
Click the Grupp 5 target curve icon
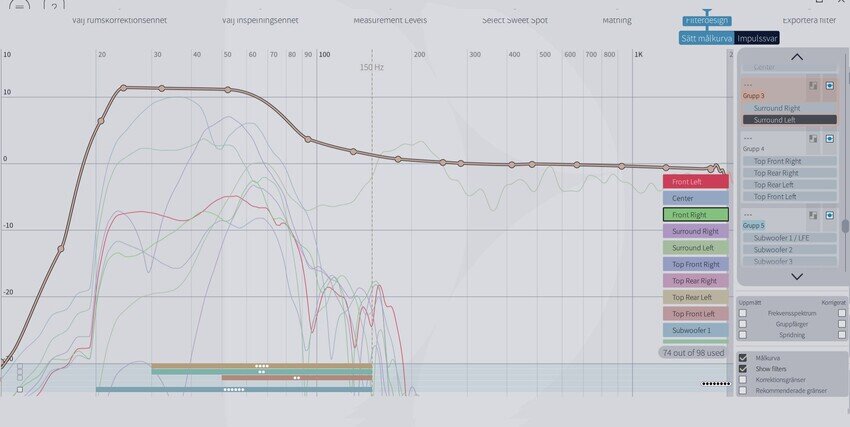tap(813, 215)
